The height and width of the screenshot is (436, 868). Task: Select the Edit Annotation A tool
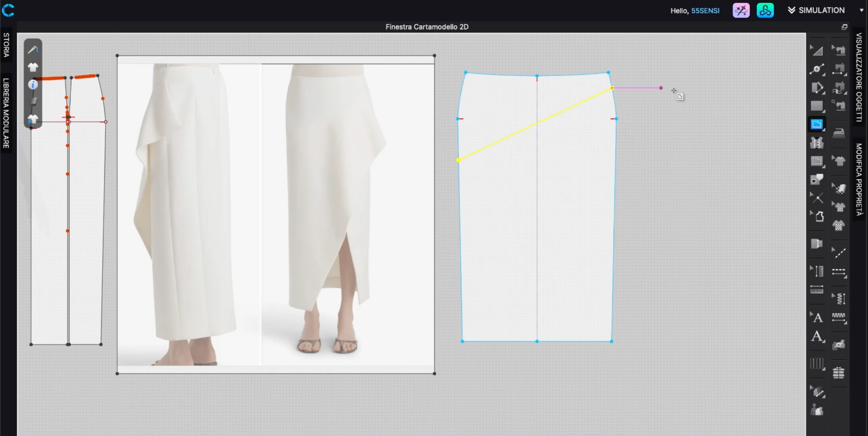(x=817, y=318)
